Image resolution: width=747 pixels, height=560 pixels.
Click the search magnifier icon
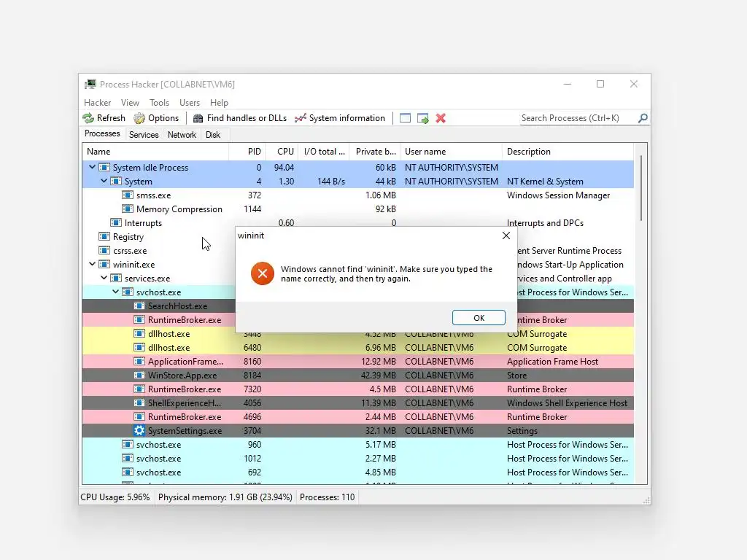pyautogui.click(x=643, y=118)
